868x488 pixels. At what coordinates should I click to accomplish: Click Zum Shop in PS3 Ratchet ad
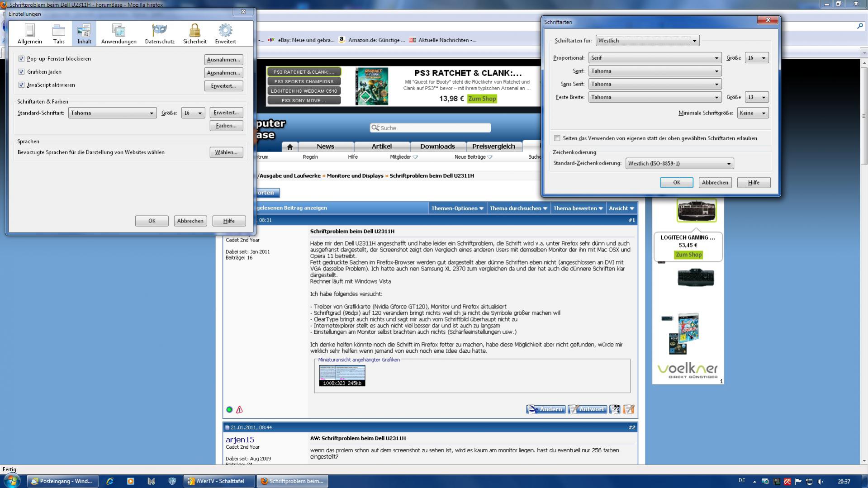click(482, 99)
